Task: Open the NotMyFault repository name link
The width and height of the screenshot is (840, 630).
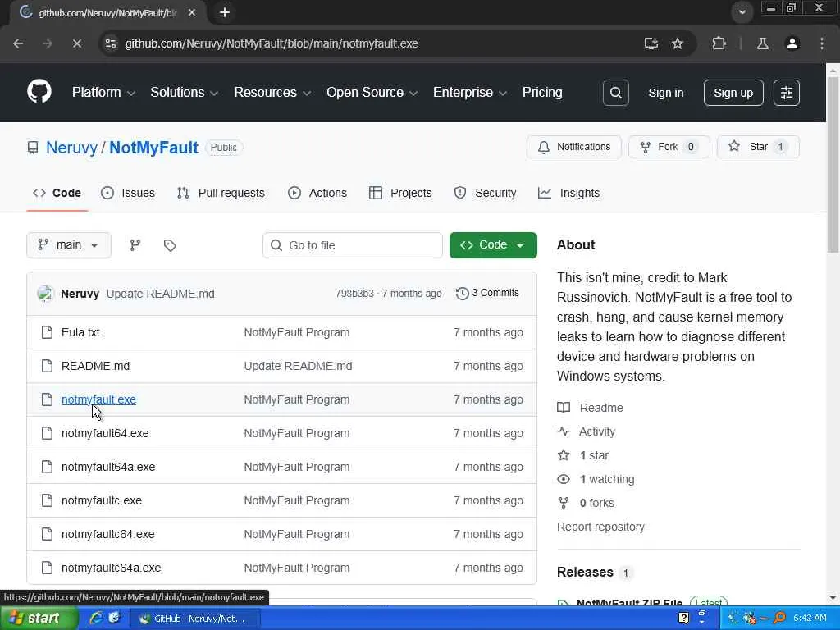Action: point(153,148)
